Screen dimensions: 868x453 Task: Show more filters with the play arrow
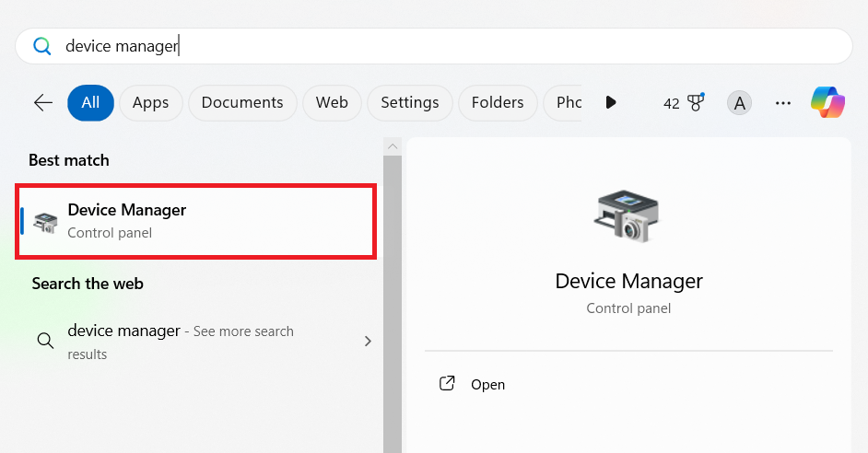coord(611,102)
